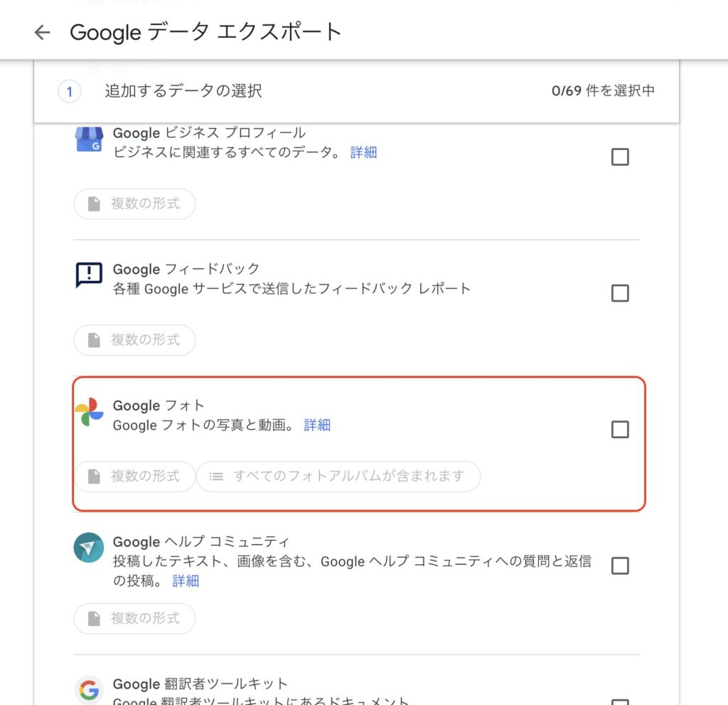This screenshot has height=705, width=728.
Task: Click the Google フォト pinwheel icon
Action: point(89,412)
